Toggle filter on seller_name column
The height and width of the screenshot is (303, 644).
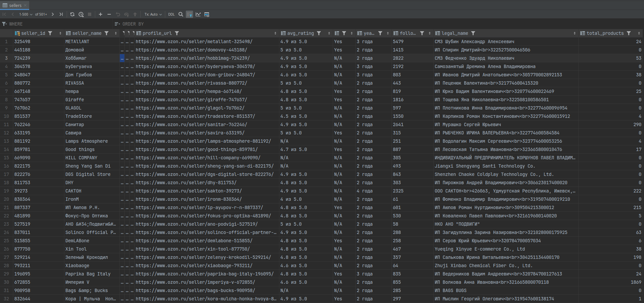[x=107, y=33]
